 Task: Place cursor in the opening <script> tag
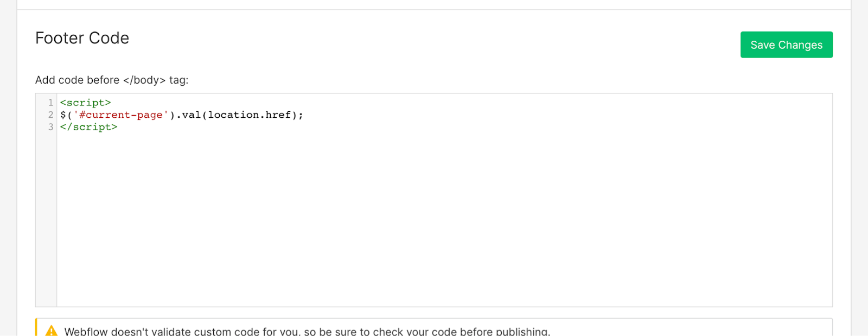coord(86,103)
